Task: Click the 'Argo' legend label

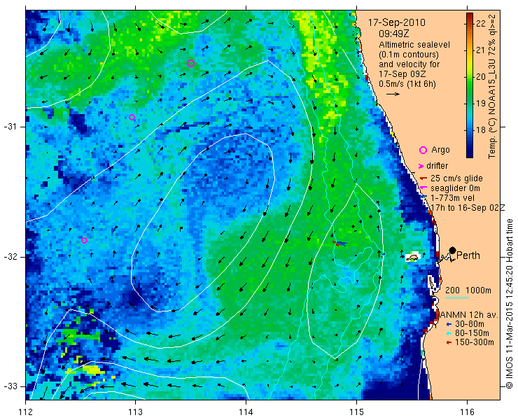Action: pos(440,150)
